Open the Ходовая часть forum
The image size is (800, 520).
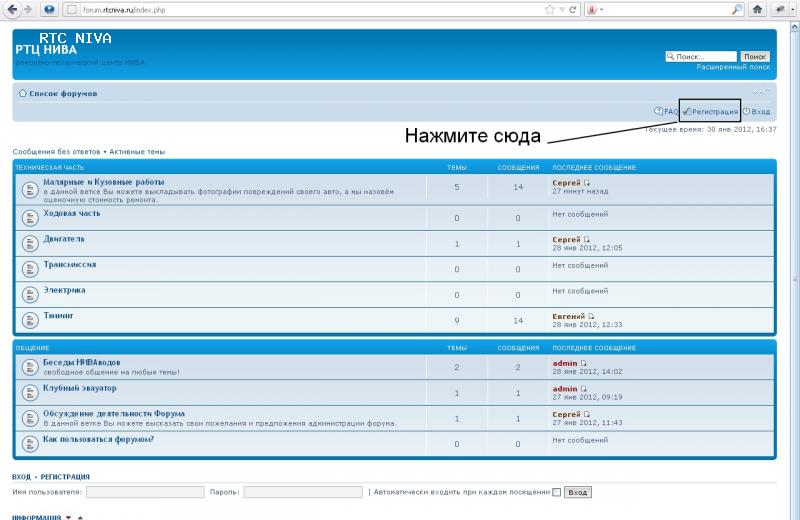(72, 213)
